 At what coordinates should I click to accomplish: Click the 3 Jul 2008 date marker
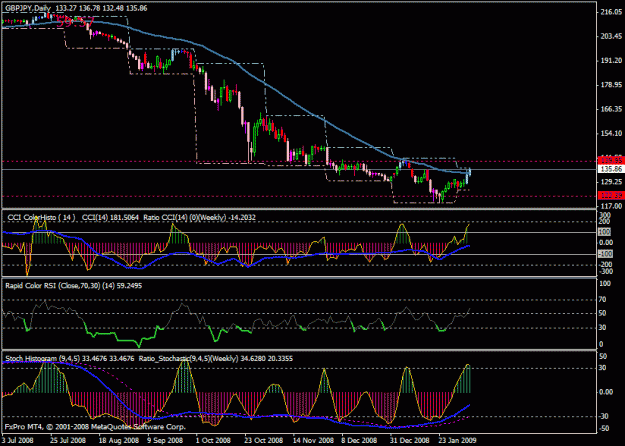tap(18, 440)
